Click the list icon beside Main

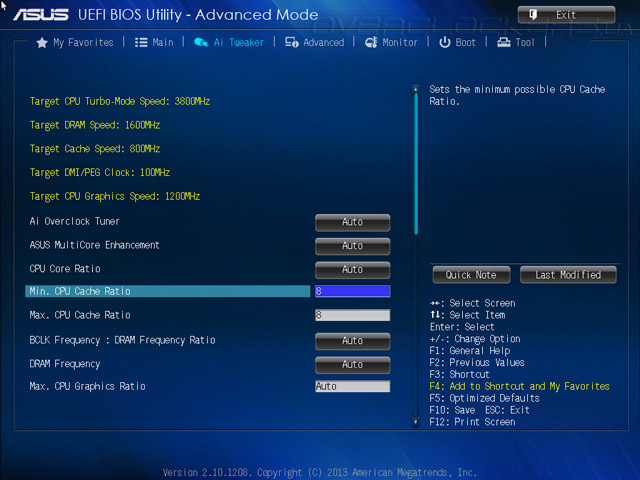(x=141, y=42)
